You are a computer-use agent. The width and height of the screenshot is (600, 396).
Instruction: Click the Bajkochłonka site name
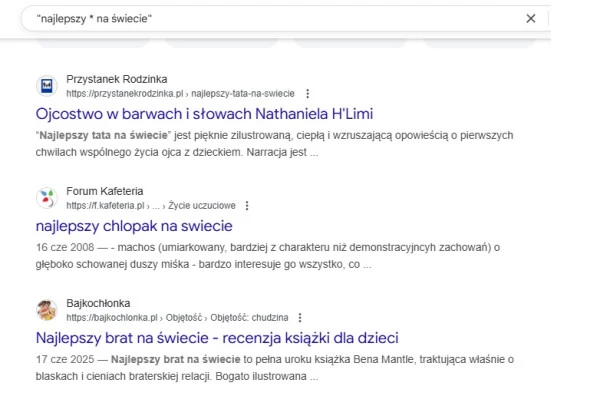(x=98, y=303)
